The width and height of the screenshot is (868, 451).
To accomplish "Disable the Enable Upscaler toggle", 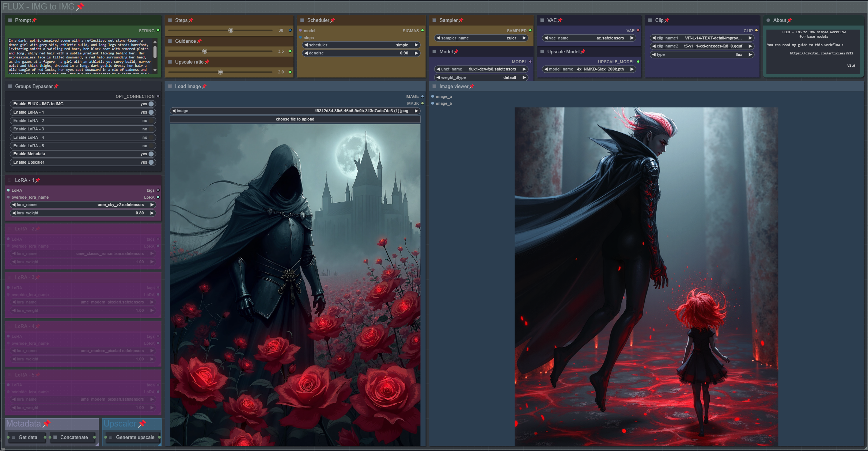I will (151, 162).
